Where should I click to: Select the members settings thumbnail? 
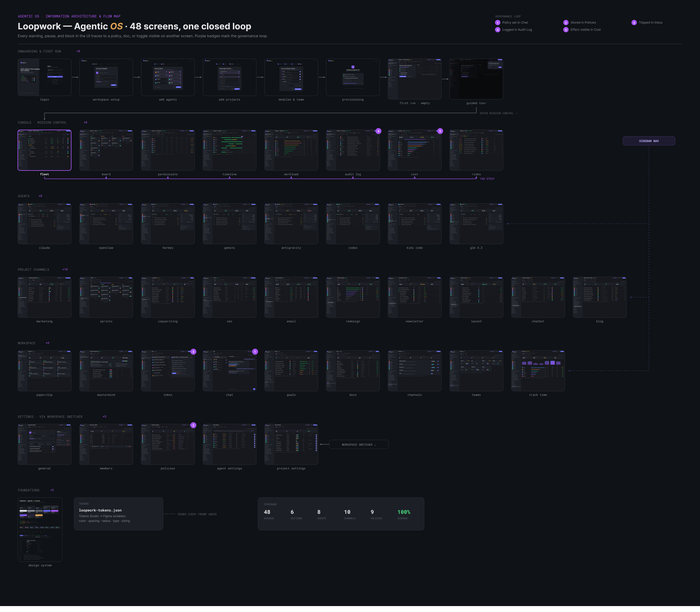106,444
